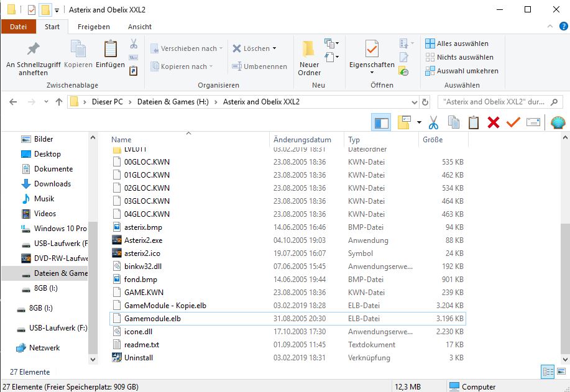The image size is (570, 392).
Task: Click the ribbon Kopieren button in Zwischenablage
Action: (x=78, y=55)
